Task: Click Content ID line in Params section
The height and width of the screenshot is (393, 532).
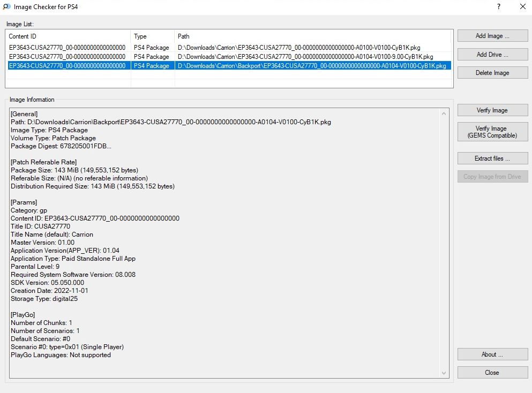Action: [95, 218]
